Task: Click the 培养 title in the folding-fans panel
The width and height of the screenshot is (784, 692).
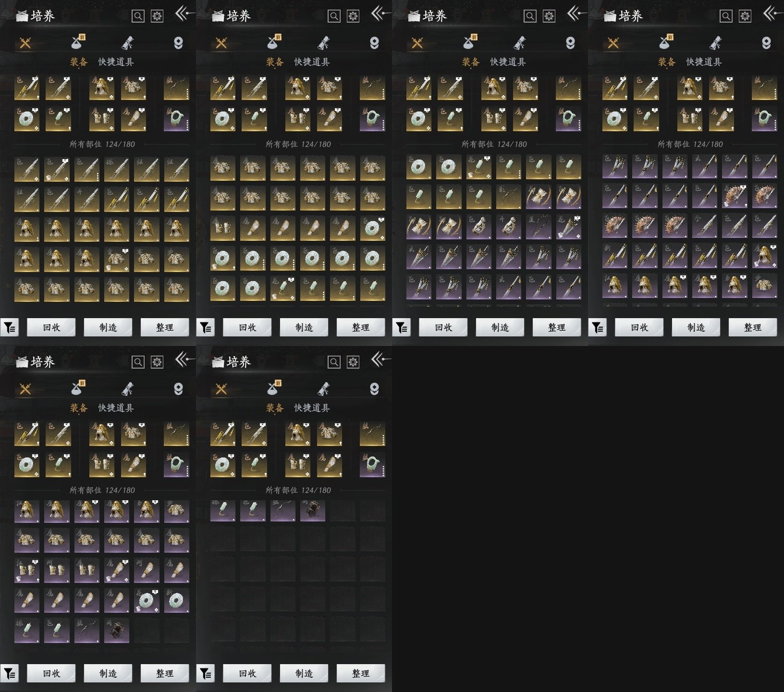Action: tap(630, 16)
